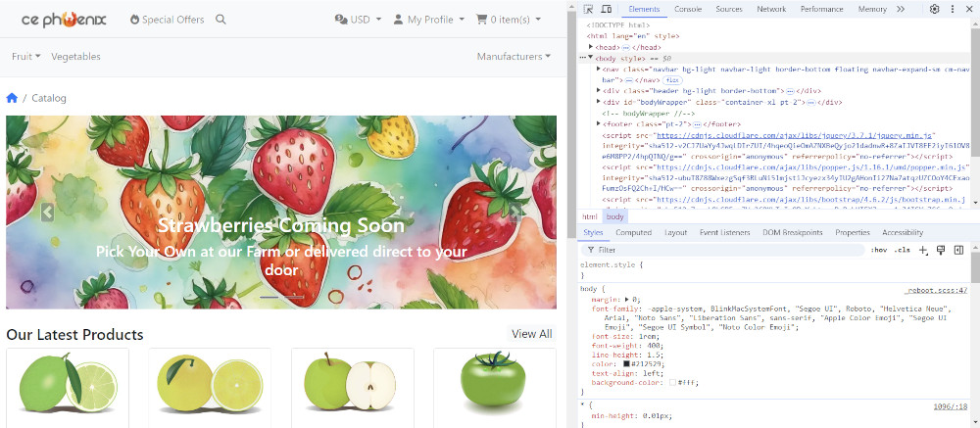Go to next carousel slide arrow
The width and height of the screenshot is (980, 428).
coord(515,213)
